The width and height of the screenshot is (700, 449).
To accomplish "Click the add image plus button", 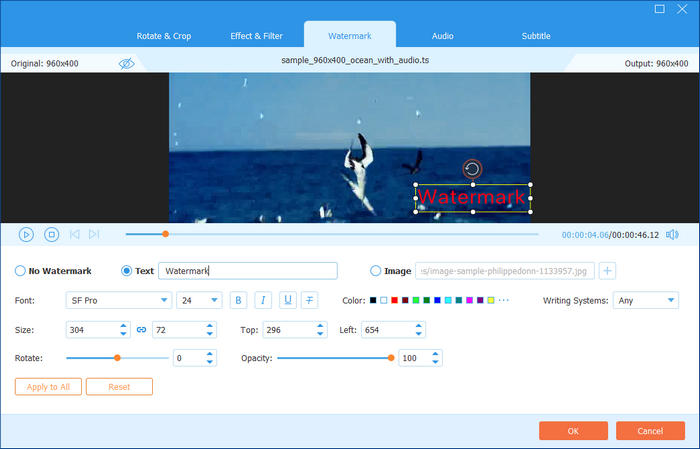I will (608, 270).
